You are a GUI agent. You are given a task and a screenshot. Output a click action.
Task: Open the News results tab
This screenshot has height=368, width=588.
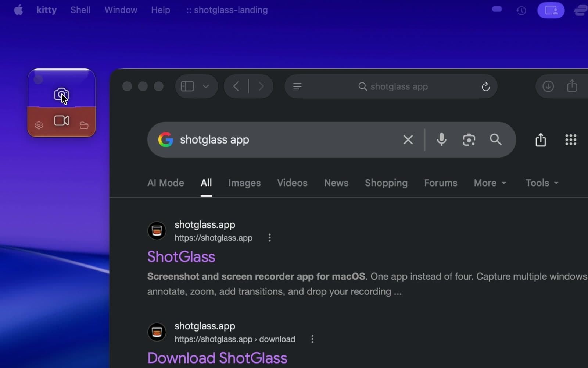coord(336,183)
